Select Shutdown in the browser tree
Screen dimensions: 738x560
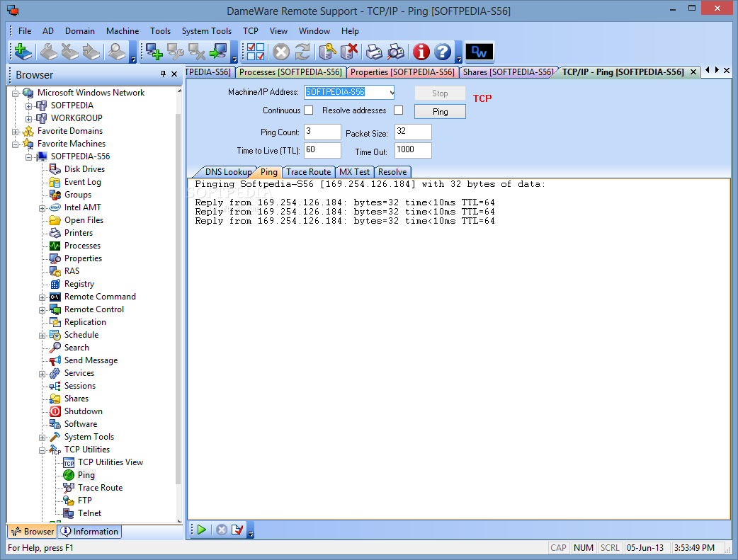(x=84, y=411)
